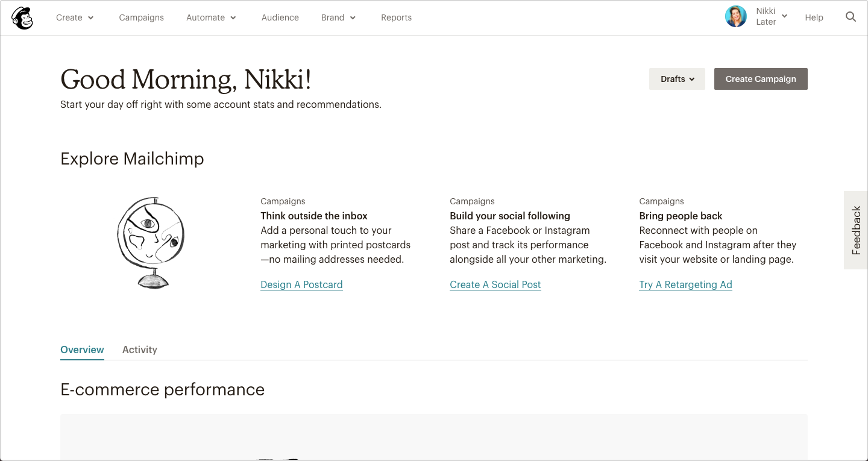The image size is (868, 461).
Task: Click the 'Good Morning, Nikki!' greeting
Action: tap(186, 80)
